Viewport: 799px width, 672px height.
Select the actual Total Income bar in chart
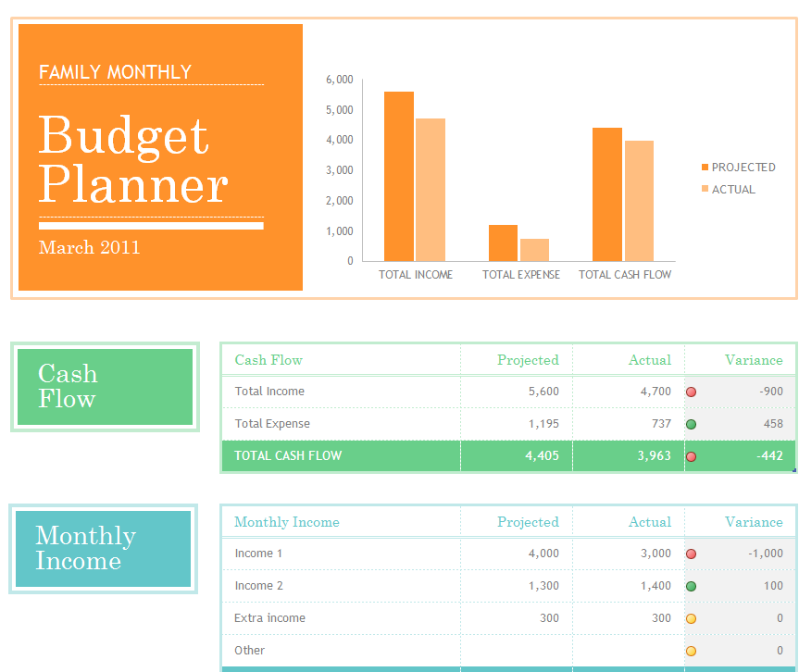pyautogui.click(x=431, y=190)
